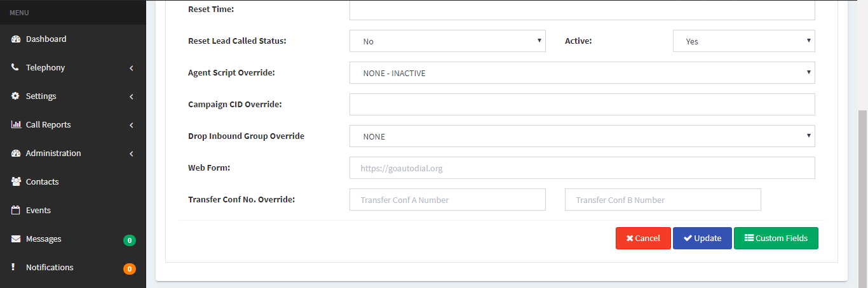The image size is (868, 288).
Task: Click the Notifications exclamation icon
Action: (x=13, y=268)
